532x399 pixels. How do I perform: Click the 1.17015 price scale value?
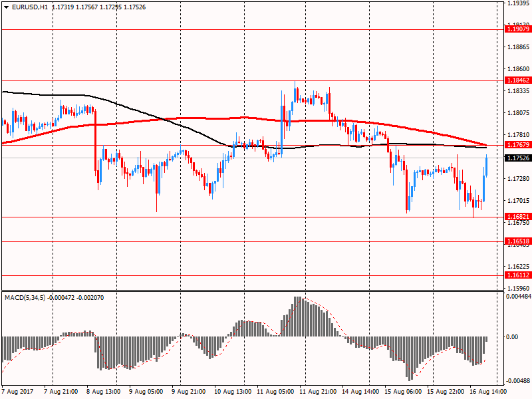(x=519, y=201)
